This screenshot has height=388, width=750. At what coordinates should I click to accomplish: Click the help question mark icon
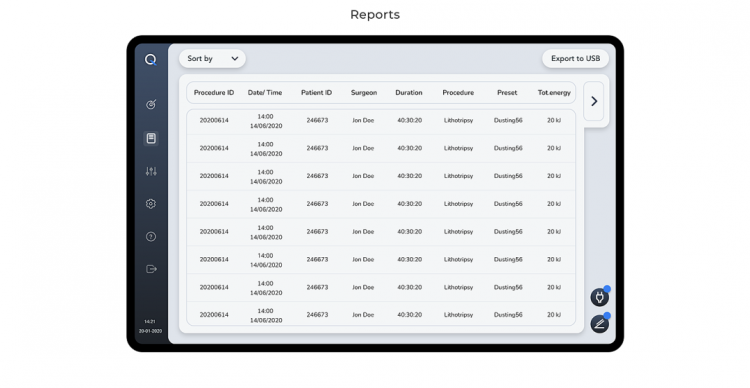(151, 236)
